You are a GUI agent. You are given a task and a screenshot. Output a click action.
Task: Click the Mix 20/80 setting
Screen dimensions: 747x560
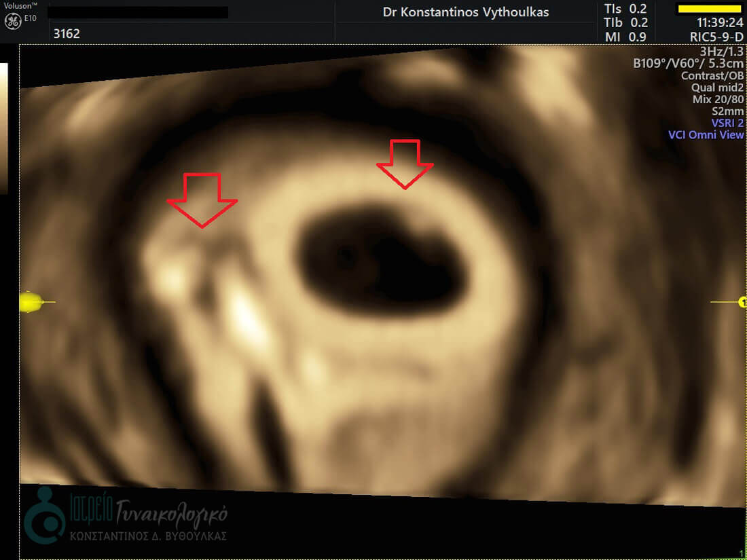coord(718,99)
